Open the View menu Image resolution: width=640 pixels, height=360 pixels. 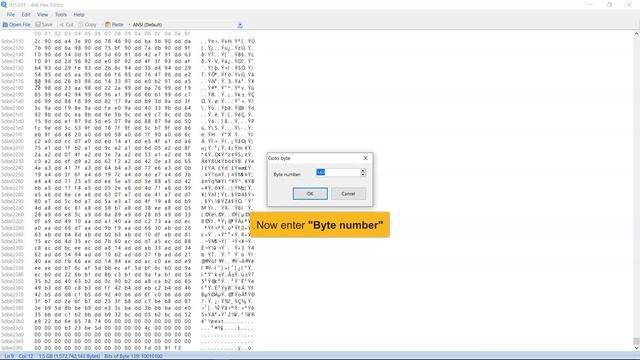(42, 14)
